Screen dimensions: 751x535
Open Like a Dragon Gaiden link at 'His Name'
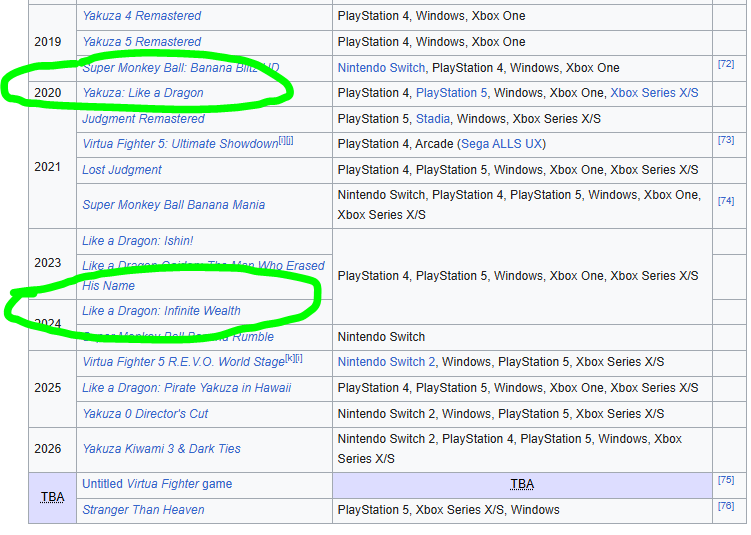pos(108,286)
